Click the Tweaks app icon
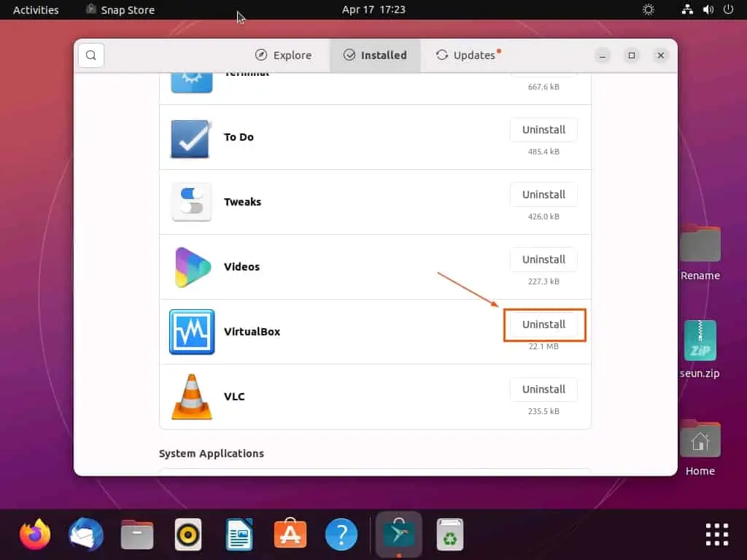 click(192, 202)
